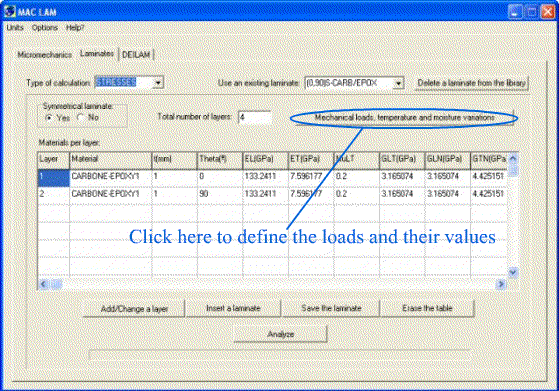Click Theta value 90 in layer 2

tap(220, 196)
